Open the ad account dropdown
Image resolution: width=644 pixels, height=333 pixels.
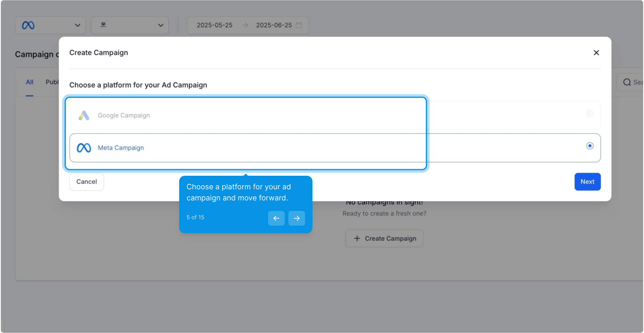130,25
